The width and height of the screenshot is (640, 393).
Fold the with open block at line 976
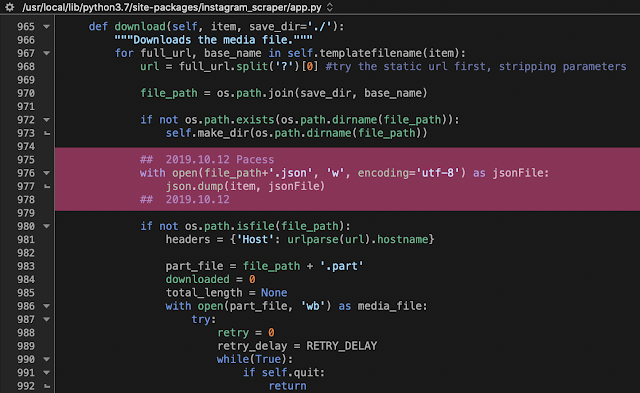tap(47, 173)
